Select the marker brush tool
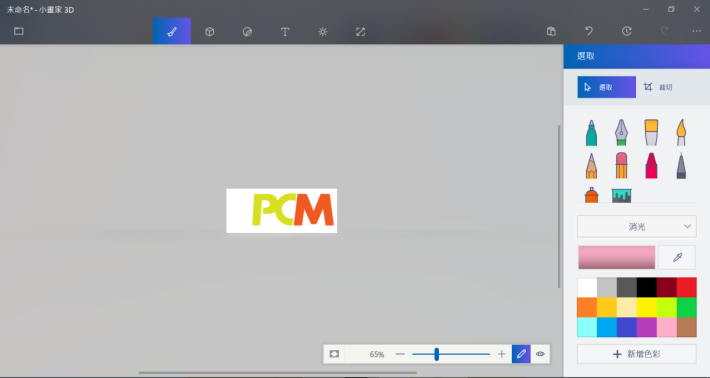 [x=591, y=133]
